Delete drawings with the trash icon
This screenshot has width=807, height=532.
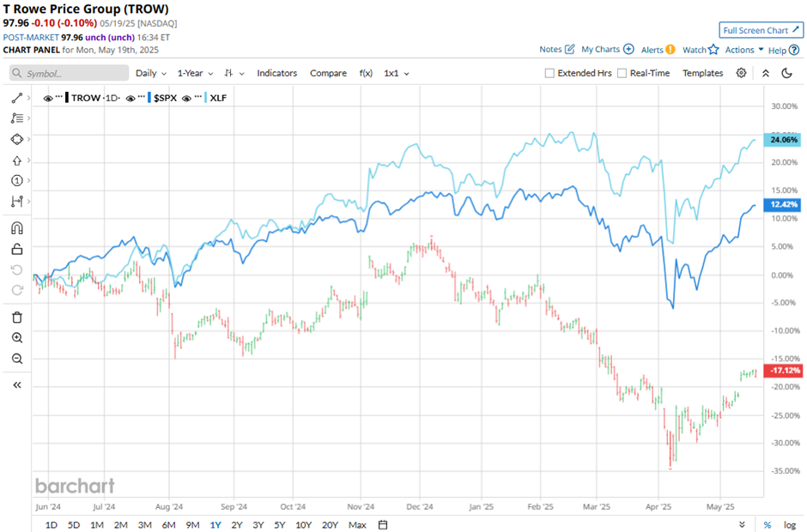[16, 317]
